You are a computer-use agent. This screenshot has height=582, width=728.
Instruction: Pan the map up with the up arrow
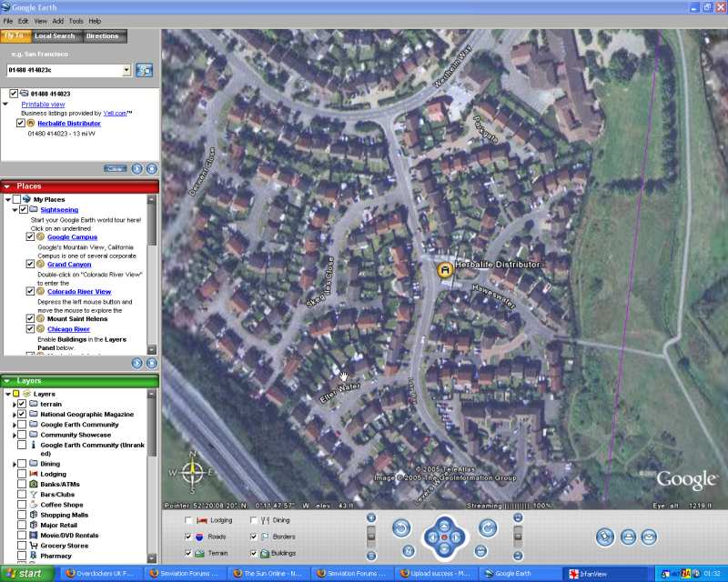[x=444, y=525]
